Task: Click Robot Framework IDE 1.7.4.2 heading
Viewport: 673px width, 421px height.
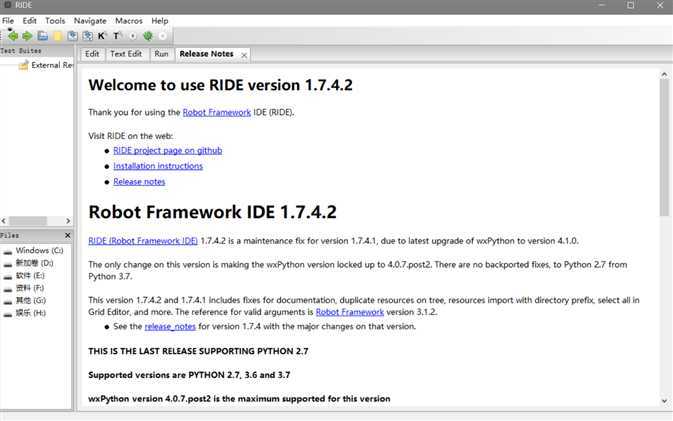Action: pos(212,212)
